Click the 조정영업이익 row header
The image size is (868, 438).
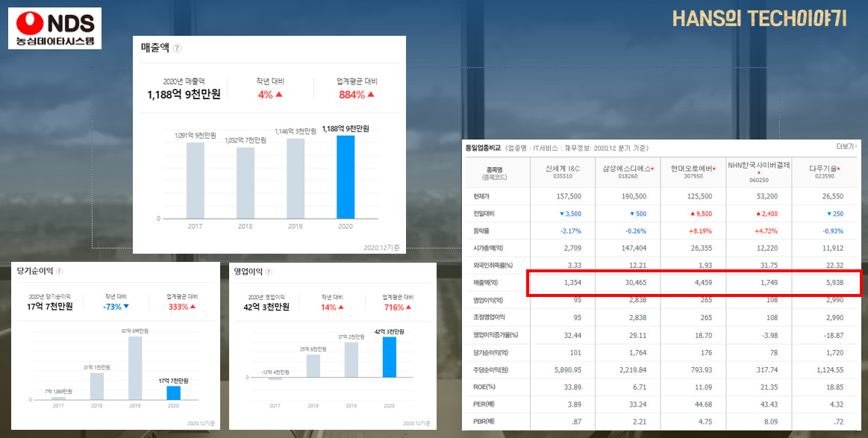coord(489,317)
